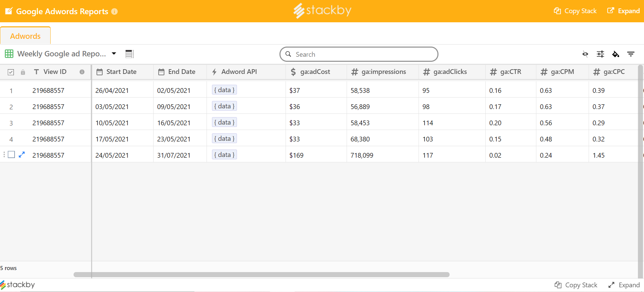Click the ga:CPC column header
Image resolution: width=644 pixels, height=292 pixels.
click(x=613, y=72)
